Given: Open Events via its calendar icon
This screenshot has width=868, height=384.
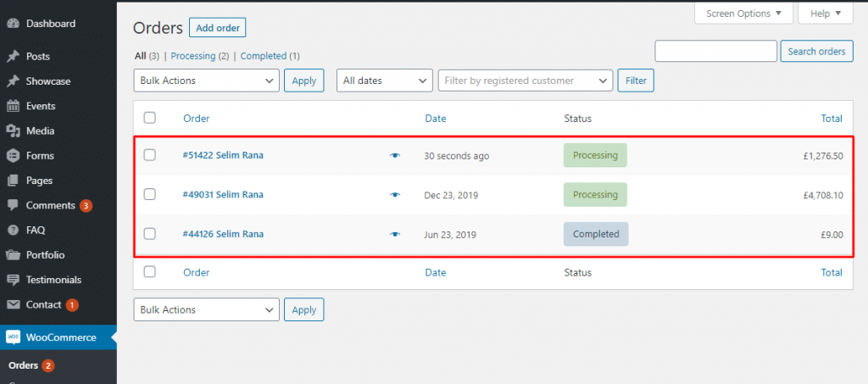Looking at the screenshot, I should (x=13, y=106).
